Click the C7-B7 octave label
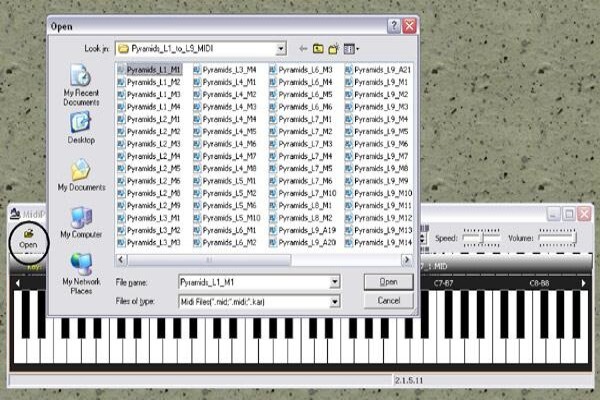The image size is (600, 400). coord(443,283)
